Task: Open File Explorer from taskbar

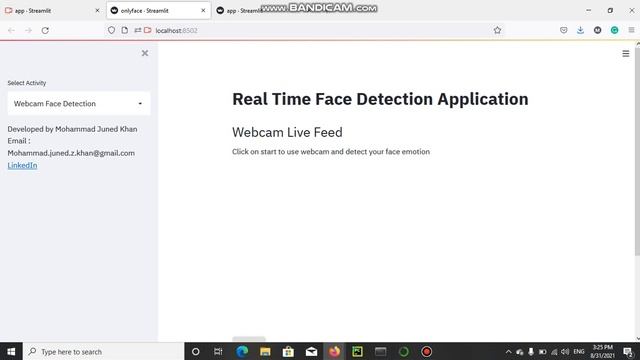Action: (x=265, y=351)
